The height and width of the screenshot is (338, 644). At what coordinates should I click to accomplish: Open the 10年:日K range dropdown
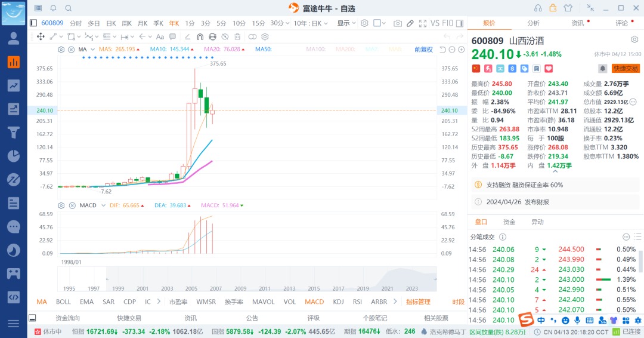[x=311, y=23]
